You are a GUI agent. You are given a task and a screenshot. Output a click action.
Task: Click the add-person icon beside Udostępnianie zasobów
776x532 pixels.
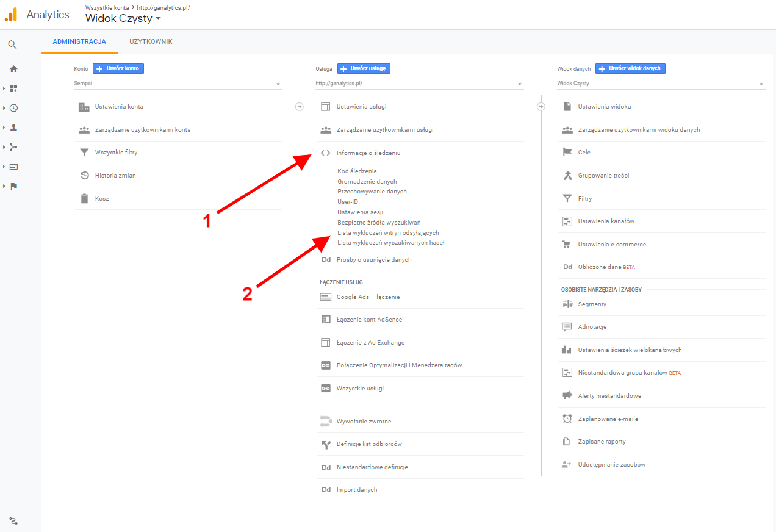[567, 465]
